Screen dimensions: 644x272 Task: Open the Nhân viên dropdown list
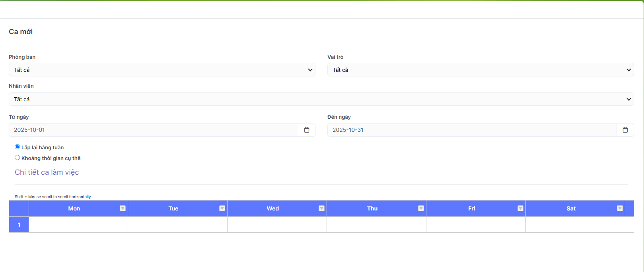pos(321,99)
